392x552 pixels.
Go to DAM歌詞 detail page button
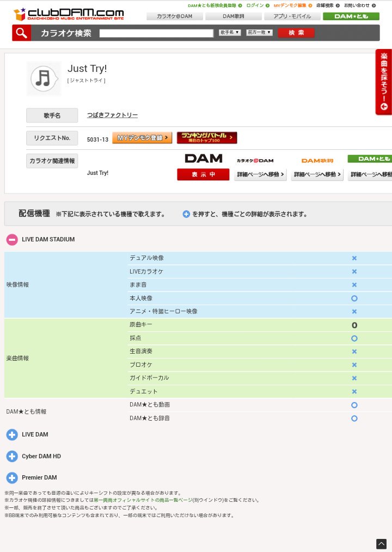(x=317, y=174)
